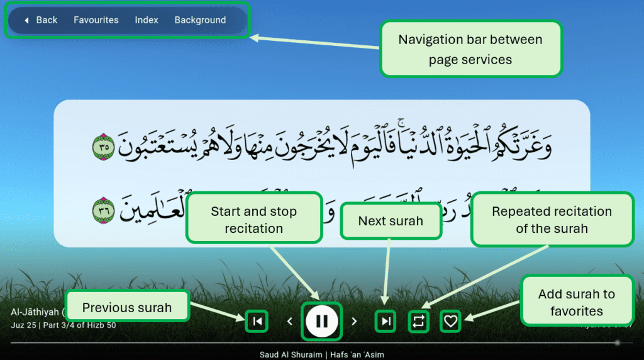Click the "Add surah to favorites" callout

click(576, 302)
